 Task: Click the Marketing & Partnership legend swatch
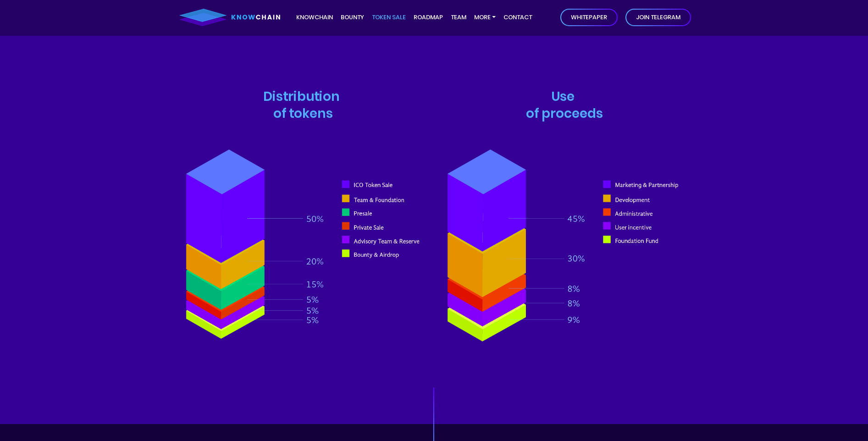coord(607,184)
